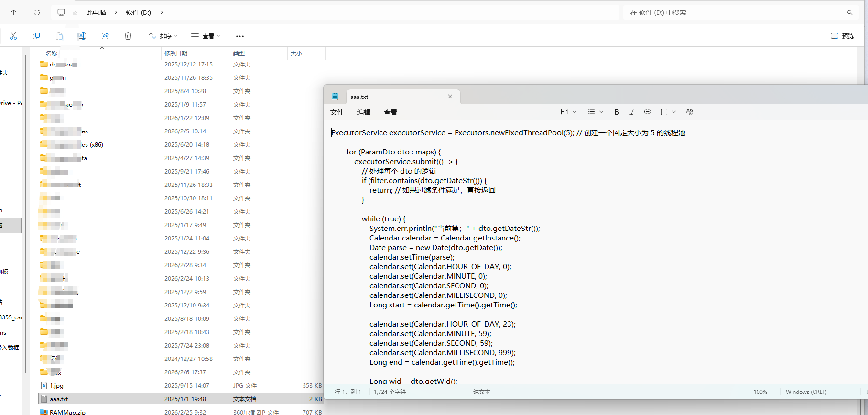Click Windows (CRLF) in Notepad status bar
Screen dimensions: 868x415
tap(806, 392)
